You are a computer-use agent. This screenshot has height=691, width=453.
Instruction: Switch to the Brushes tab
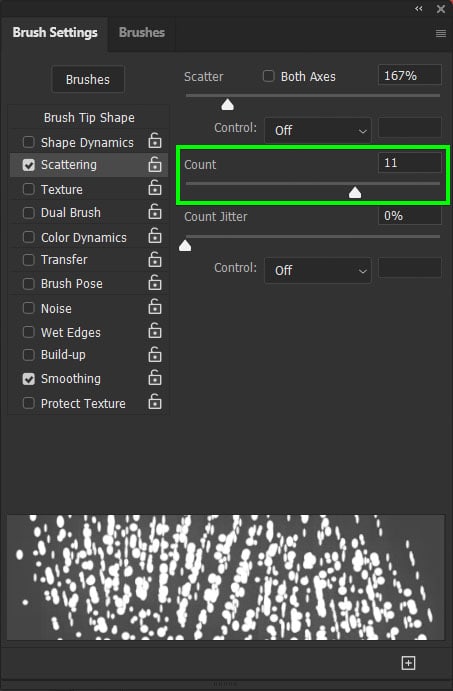click(x=142, y=32)
